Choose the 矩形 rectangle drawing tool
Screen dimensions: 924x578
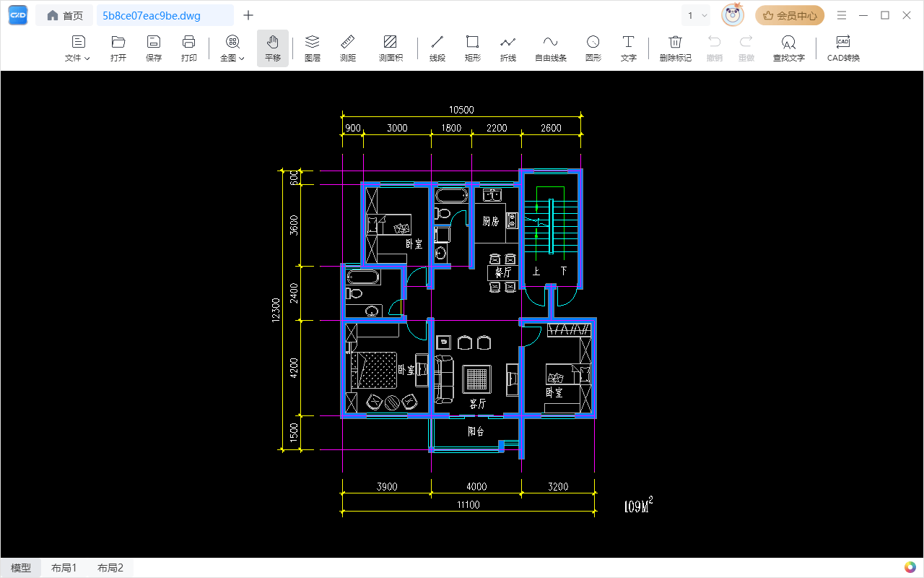472,48
